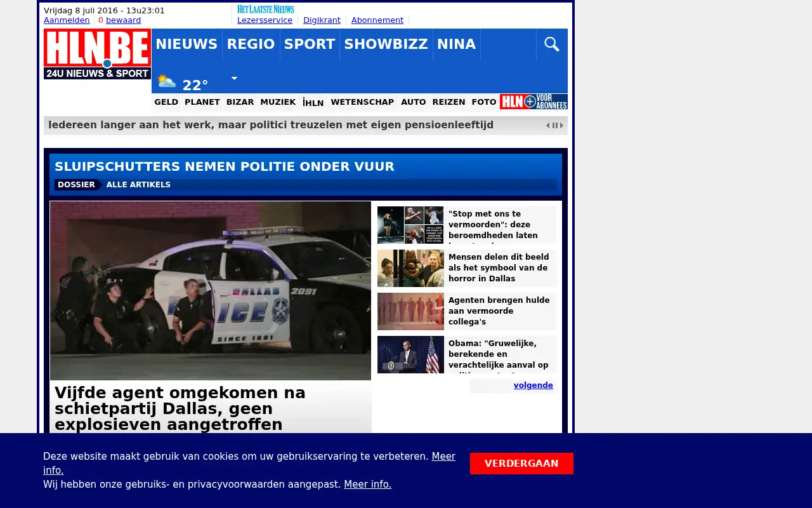Show the previous headline in the ticker

[x=548, y=126]
